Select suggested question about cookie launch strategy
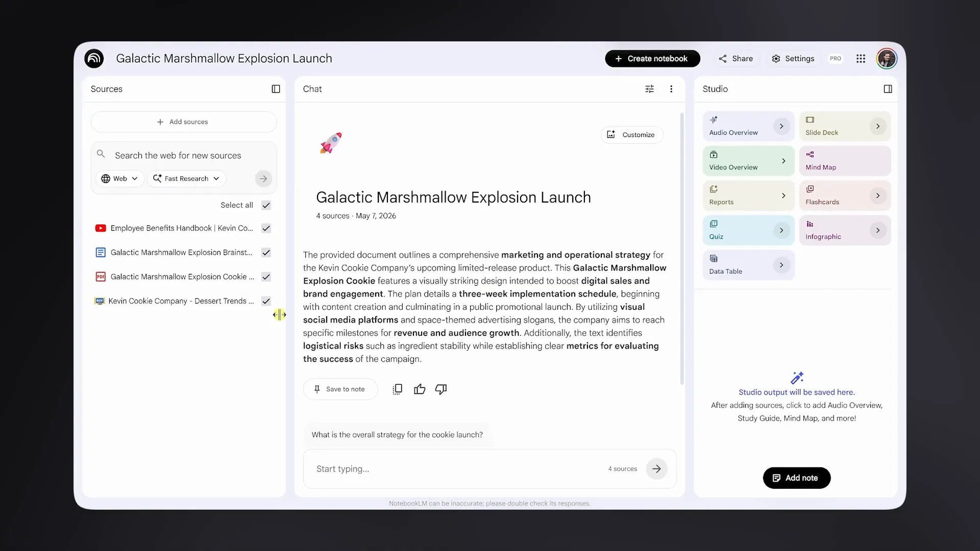Image resolution: width=980 pixels, height=551 pixels. 397,435
